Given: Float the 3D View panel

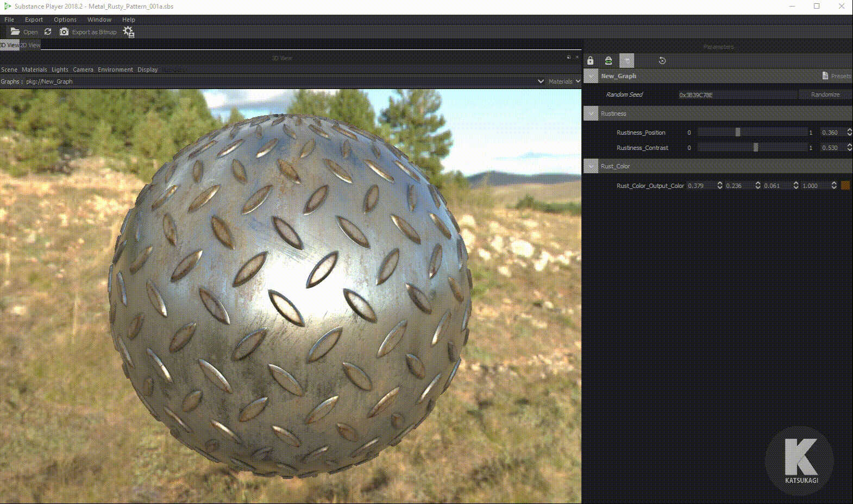Looking at the screenshot, I should pyautogui.click(x=569, y=57).
